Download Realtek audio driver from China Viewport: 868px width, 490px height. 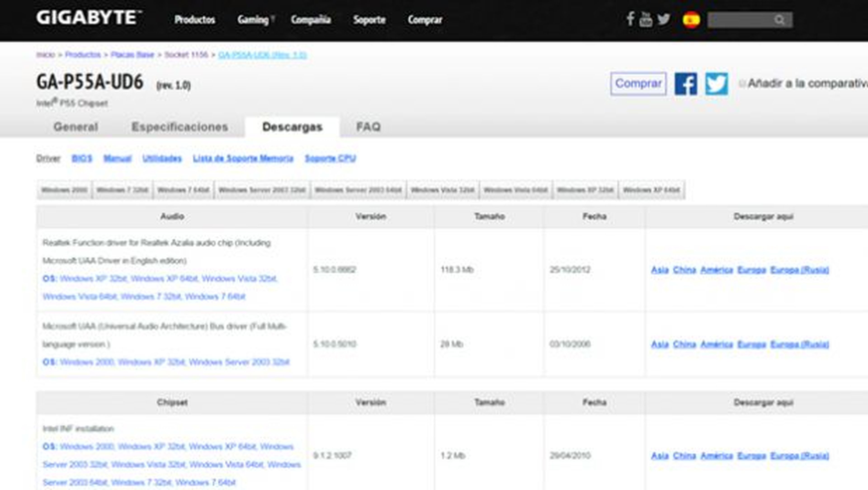(684, 270)
